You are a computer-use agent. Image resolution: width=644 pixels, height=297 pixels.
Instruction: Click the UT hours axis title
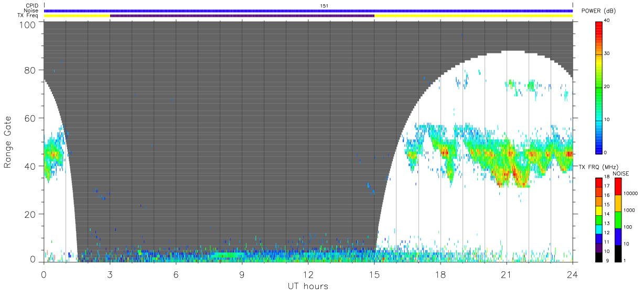[308, 286]
